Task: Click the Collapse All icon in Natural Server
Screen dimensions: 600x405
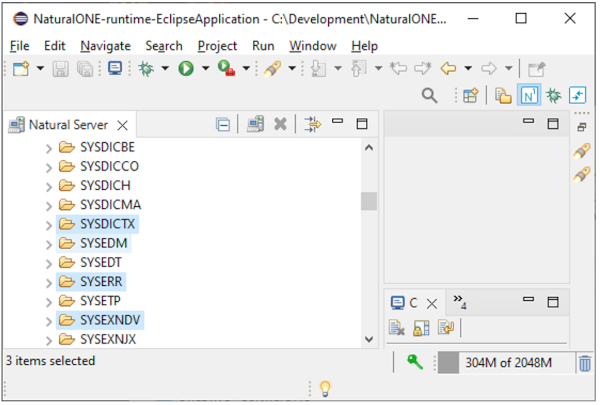Action: (x=223, y=124)
